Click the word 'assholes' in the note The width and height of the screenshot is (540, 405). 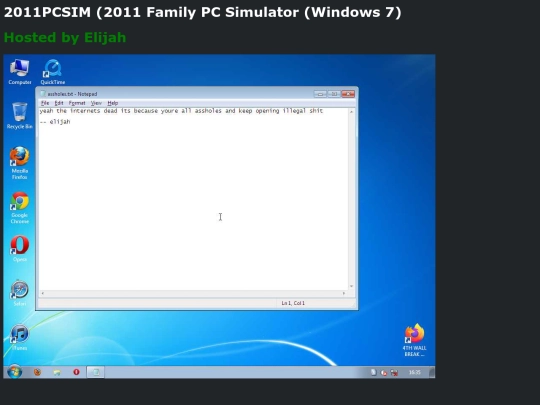[208, 111]
